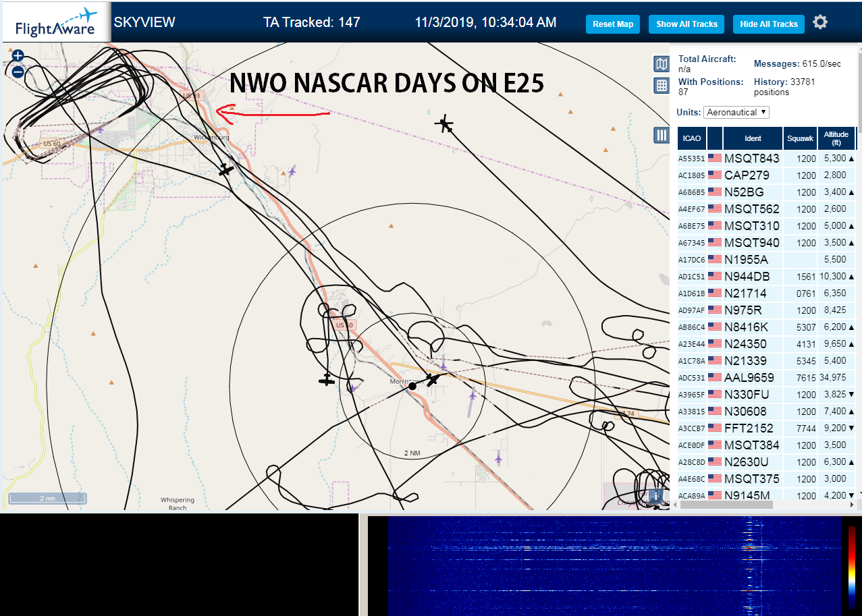Click ICAO code ADC531
This screenshot has height=616, width=862.
[x=691, y=379]
